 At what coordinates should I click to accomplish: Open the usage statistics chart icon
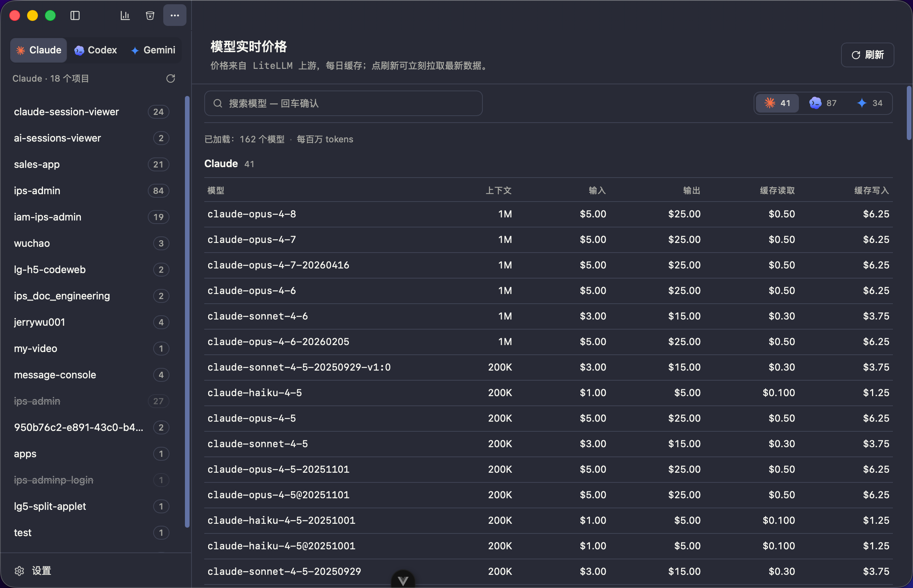point(125,15)
